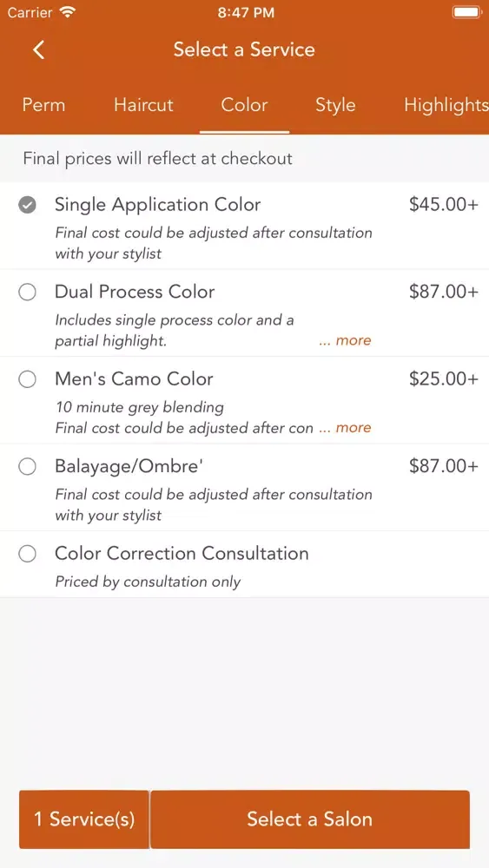Tap the back arrow icon
Image resolution: width=489 pixels, height=868 pixels.
point(38,49)
